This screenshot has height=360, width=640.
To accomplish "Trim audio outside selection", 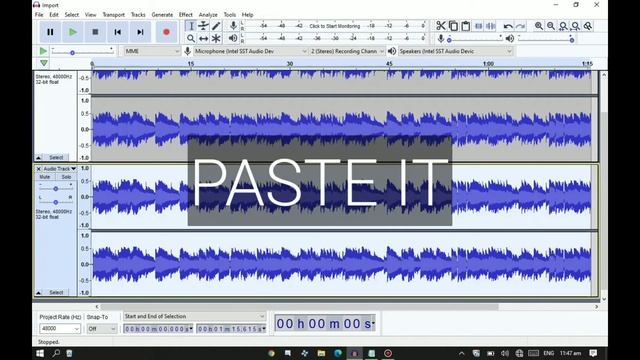I will click(x=478, y=26).
